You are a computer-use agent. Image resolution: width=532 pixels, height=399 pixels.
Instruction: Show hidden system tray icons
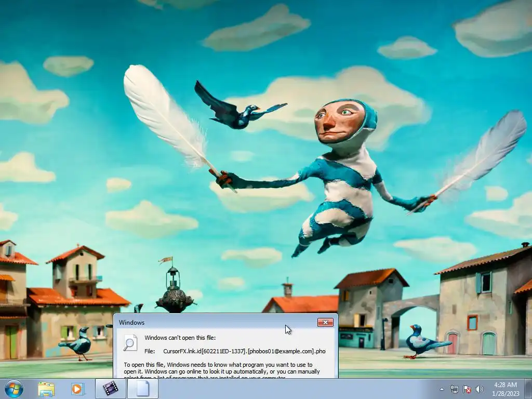442,389
